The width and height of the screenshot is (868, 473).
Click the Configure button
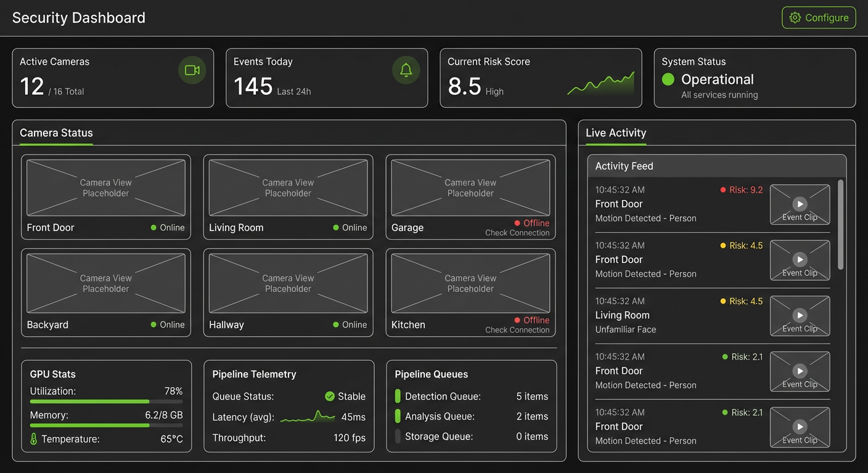(819, 18)
